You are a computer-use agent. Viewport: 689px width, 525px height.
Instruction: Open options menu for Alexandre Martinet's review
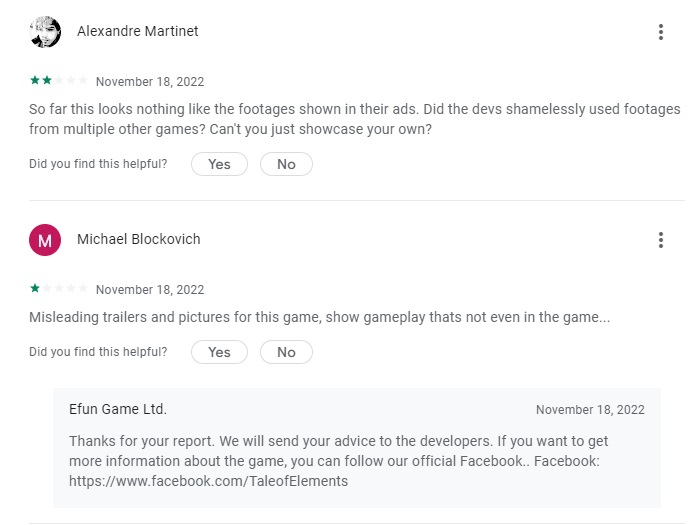661,32
